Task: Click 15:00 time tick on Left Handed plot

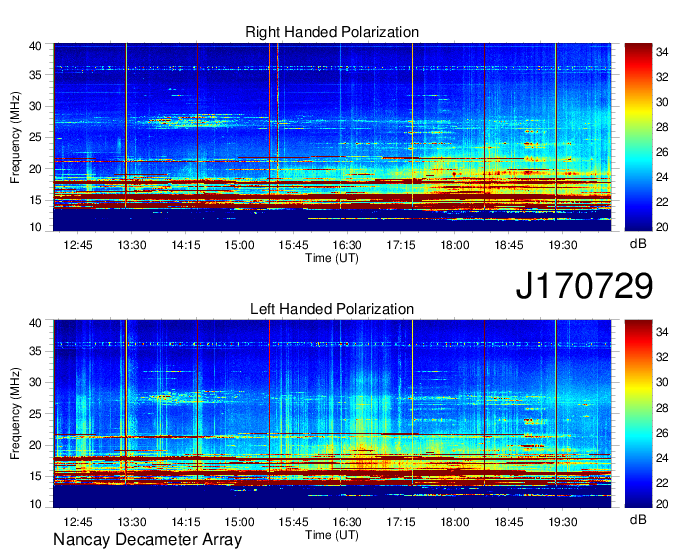Action: coord(239,522)
